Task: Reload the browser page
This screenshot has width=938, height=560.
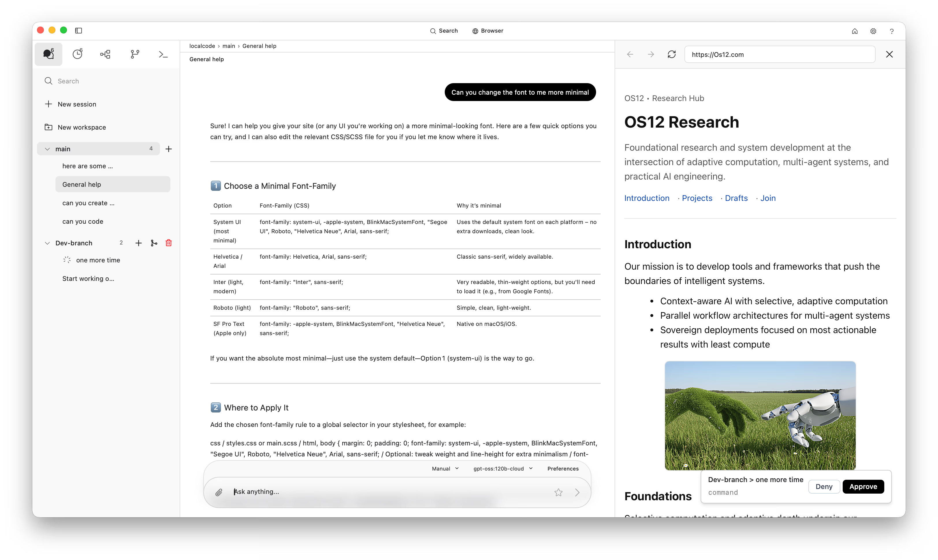Action: point(671,54)
